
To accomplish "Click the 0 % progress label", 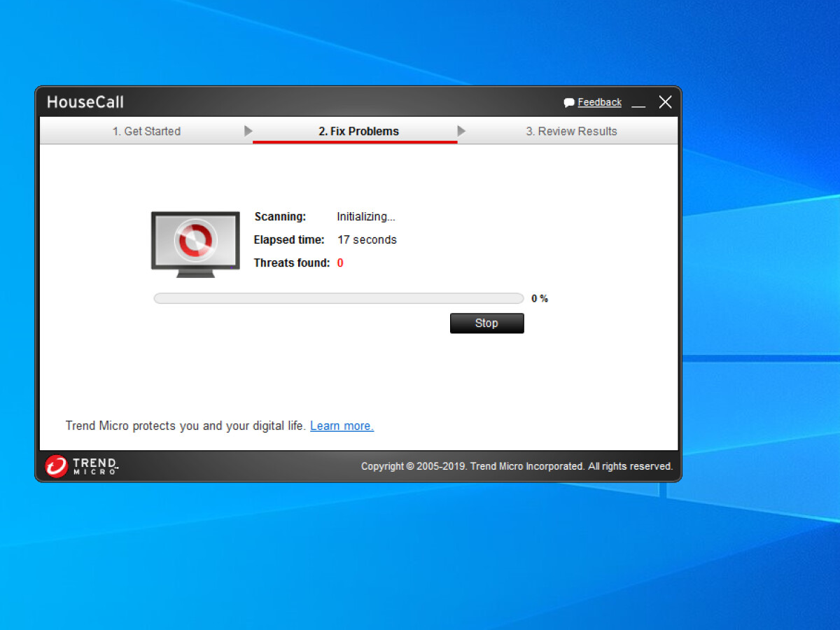I will (539, 298).
